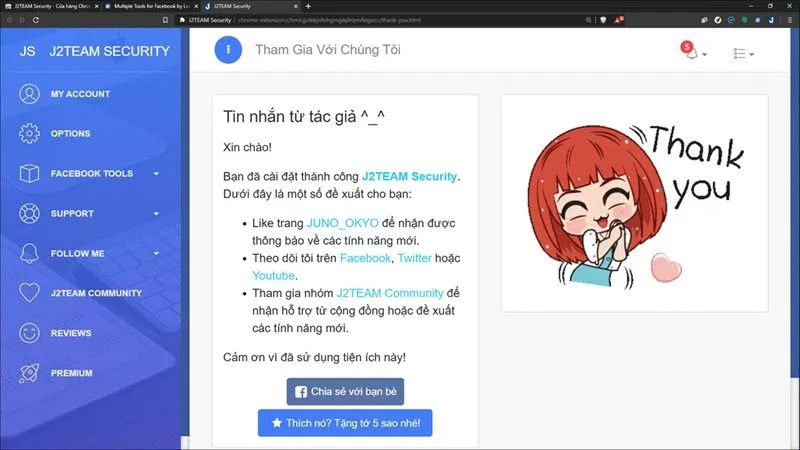Open the J2TEAM Security link

click(409, 177)
